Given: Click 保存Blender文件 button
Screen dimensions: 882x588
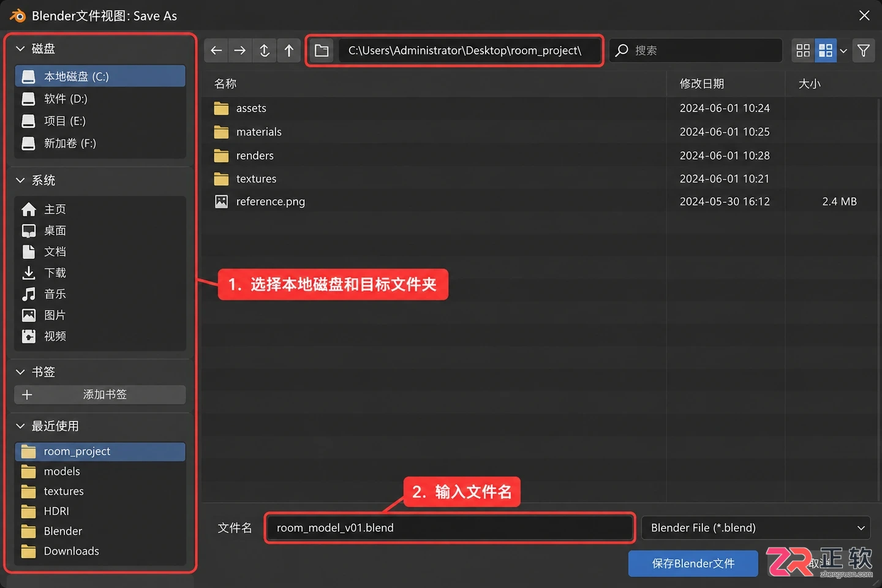Looking at the screenshot, I should (x=693, y=563).
